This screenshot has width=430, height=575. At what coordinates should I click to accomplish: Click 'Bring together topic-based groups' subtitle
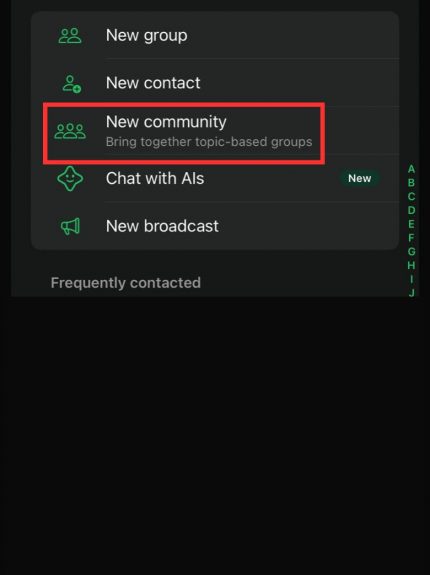(209, 142)
